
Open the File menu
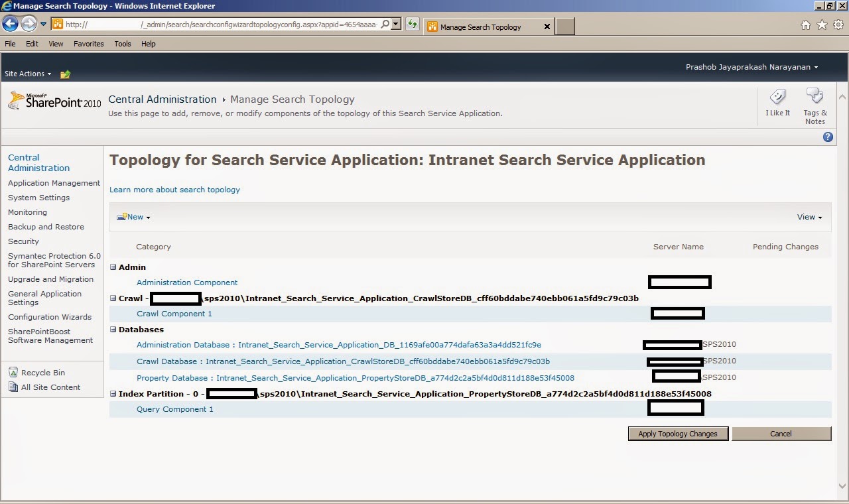pos(11,44)
